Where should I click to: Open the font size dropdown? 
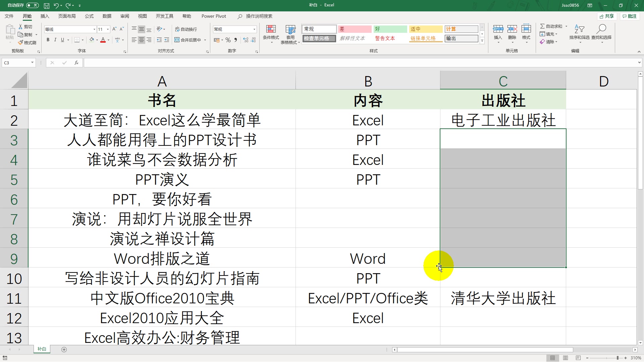[x=108, y=29]
